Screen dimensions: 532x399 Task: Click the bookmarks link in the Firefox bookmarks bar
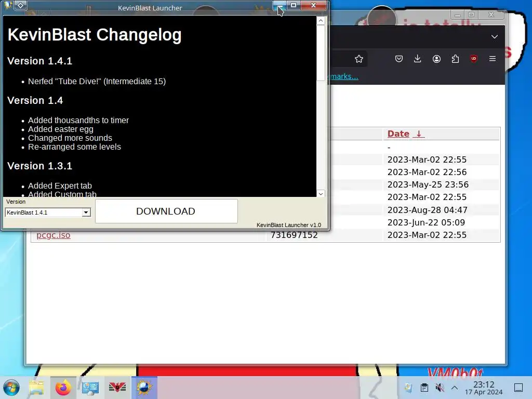[343, 76]
